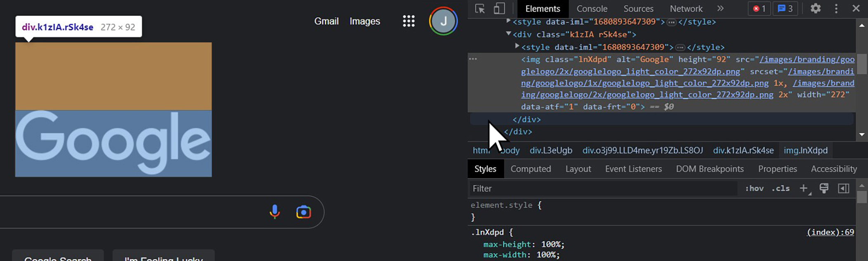
Task: Open the Event Listeners pane tab
Action: pos(633,169)
